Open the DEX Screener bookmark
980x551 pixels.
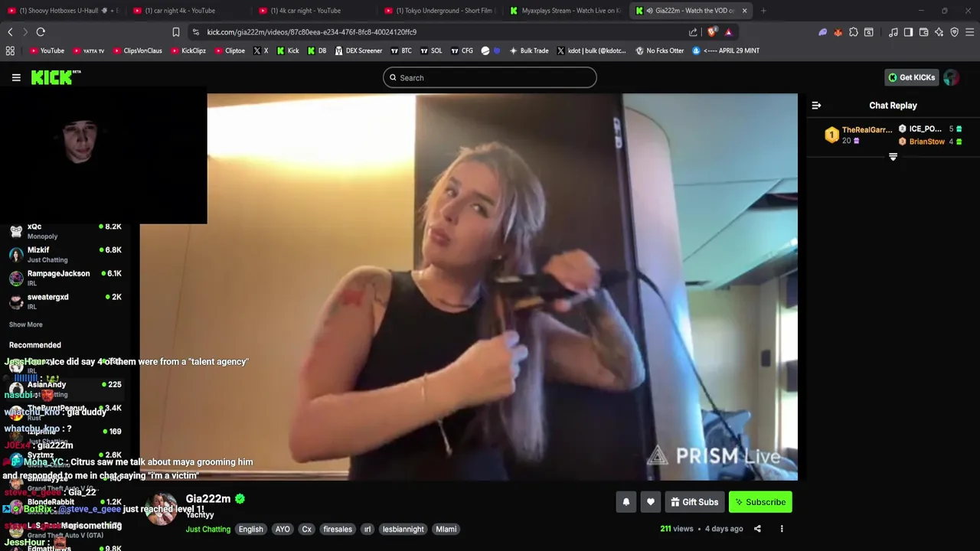pyautogui.click(x=358, y=51)
